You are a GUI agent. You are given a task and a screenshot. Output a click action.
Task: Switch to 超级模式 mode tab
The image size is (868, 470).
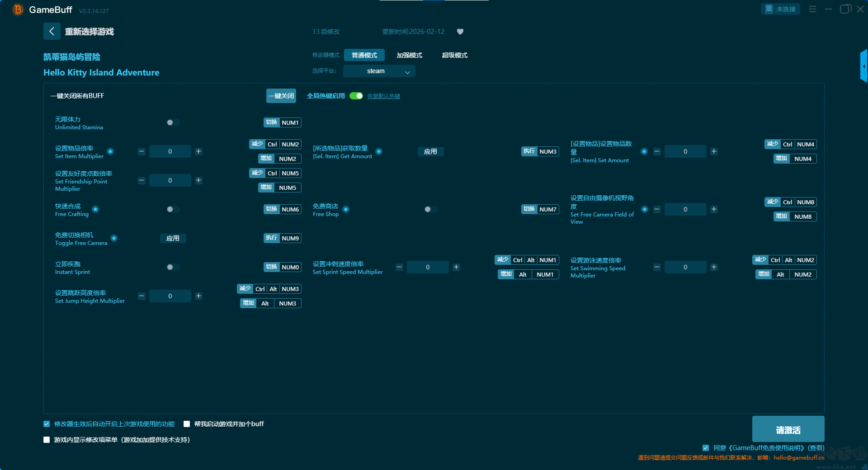click(454, 55)
